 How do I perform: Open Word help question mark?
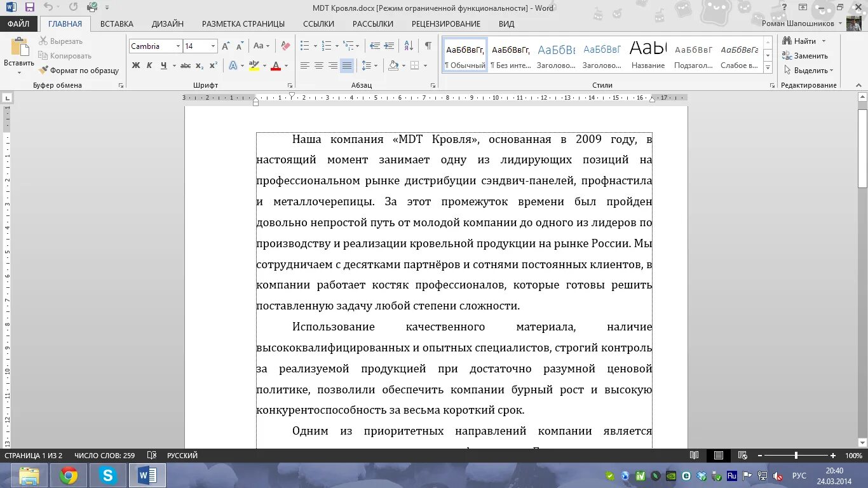[784, 8]
